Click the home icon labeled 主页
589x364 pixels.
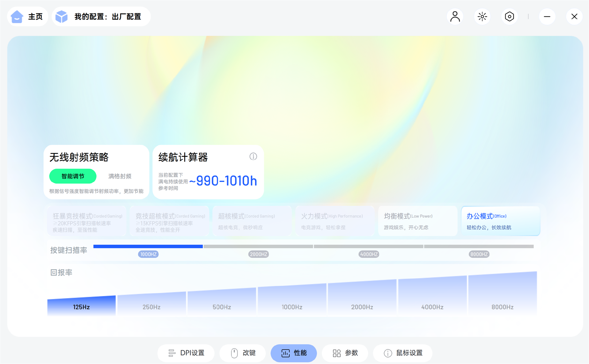pyautogui.click(x=17, y=17)
